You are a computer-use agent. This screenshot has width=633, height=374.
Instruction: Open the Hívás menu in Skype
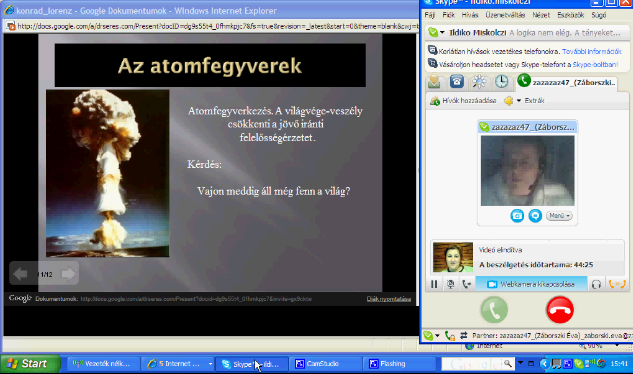(x=470, y=15)
